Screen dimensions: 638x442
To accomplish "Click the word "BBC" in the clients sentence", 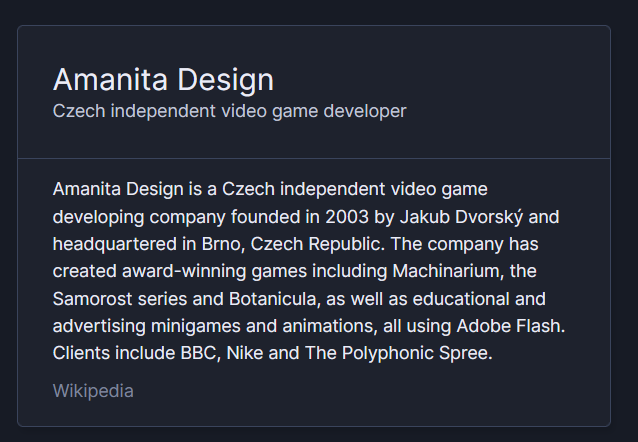I will click(198, 354).
